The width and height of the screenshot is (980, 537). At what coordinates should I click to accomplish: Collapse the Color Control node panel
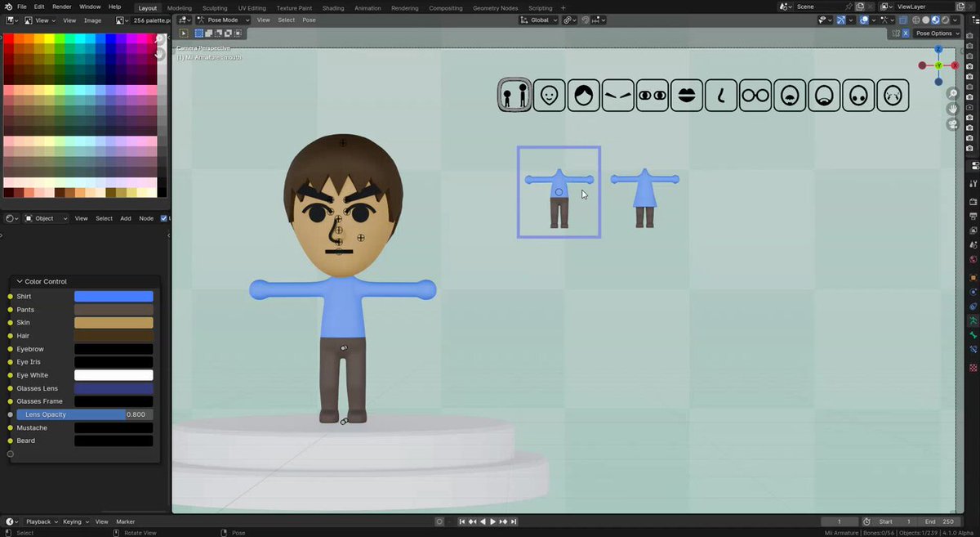pos(20,281)
